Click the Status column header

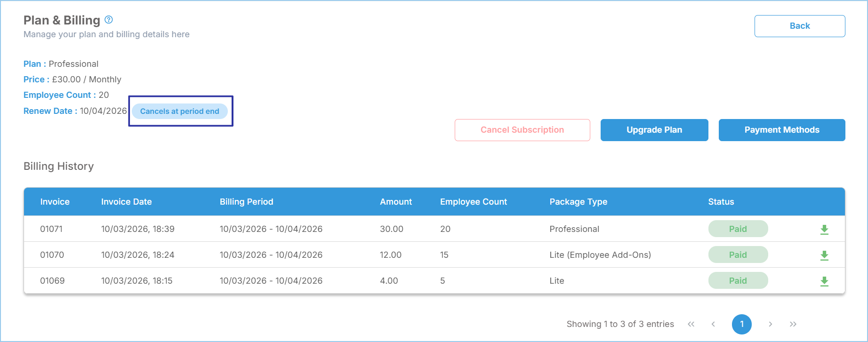(721, 202)
